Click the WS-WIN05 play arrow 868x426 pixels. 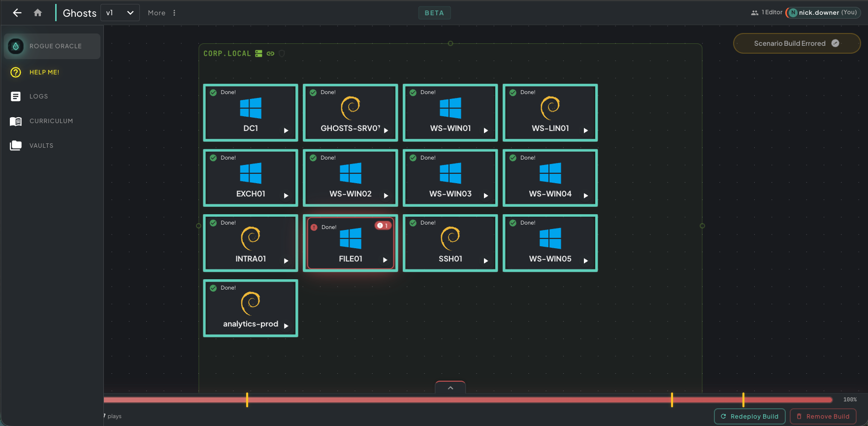[586, 261]
